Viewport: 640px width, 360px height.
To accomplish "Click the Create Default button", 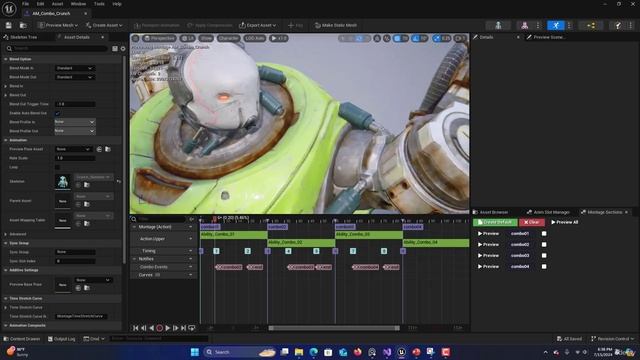I will coord(495,222).
